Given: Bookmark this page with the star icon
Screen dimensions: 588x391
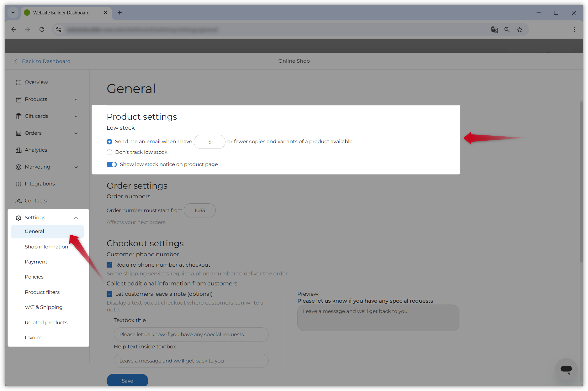Looking at the screenshot, I should (520, 30).
